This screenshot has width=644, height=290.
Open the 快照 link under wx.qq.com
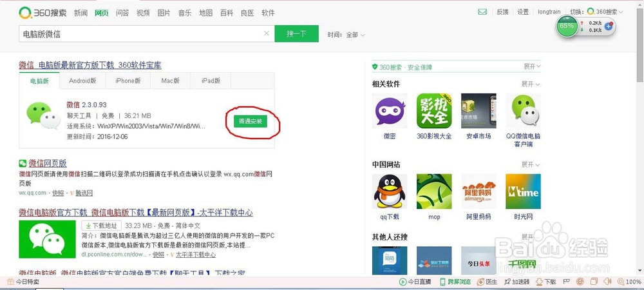pyautogui.click(x=59, y=193)
